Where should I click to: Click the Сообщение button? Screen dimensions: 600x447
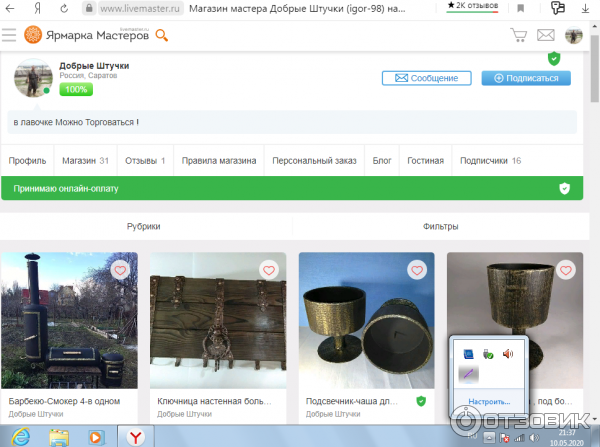pyautogui.click(x=426, y=78)
